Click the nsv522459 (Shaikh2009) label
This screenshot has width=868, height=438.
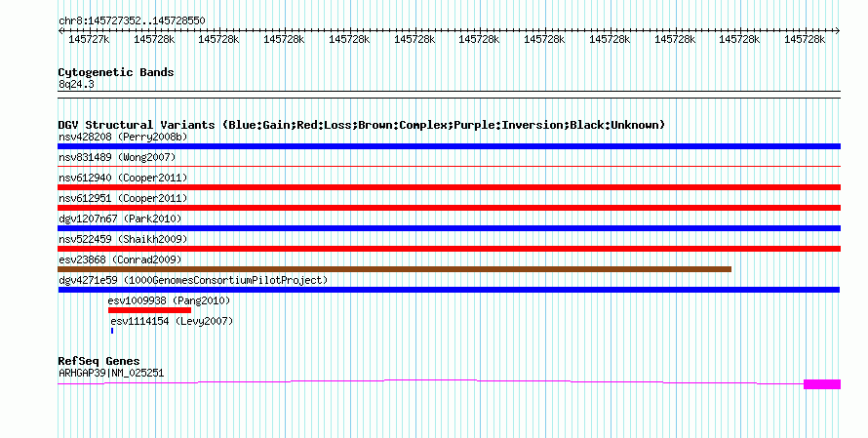click(x=123, y=239)
